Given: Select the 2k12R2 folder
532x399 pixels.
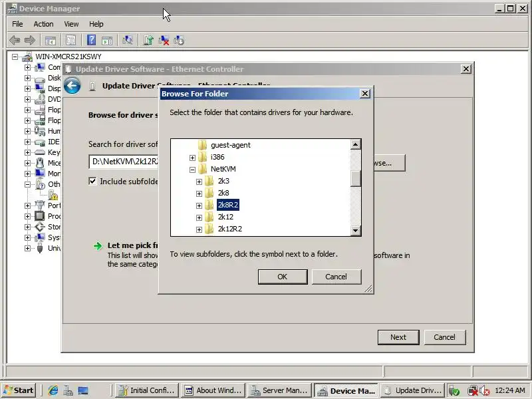Looking at the screenshot, I should 230,229.
